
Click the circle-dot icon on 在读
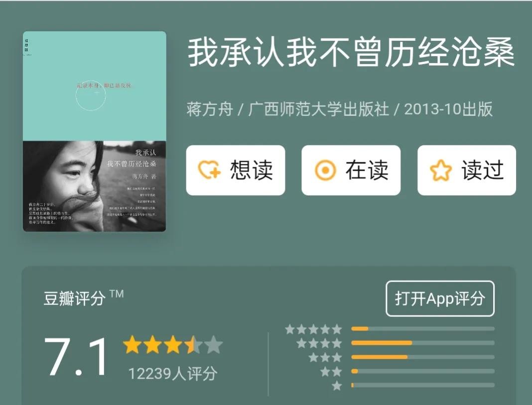point(325,170)
